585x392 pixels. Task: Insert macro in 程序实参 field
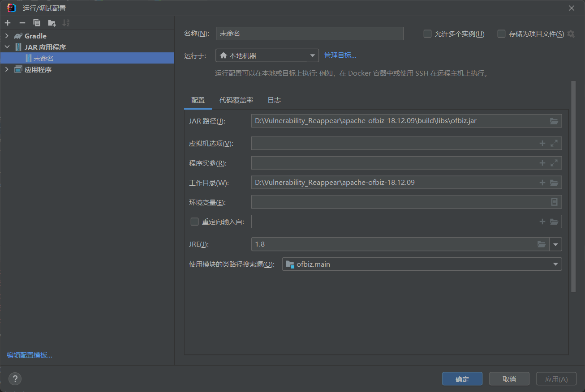click(x=542, y=163)
